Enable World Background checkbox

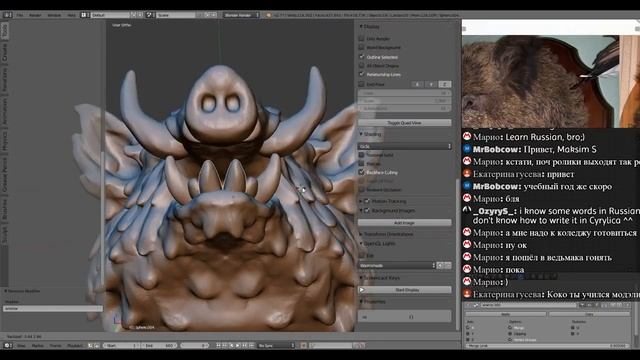coord(361,47)
